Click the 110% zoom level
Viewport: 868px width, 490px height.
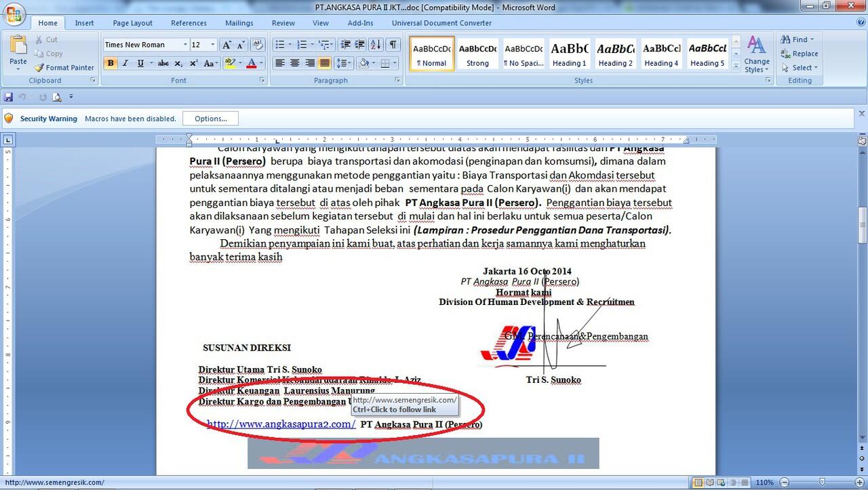tap(764, 483)
